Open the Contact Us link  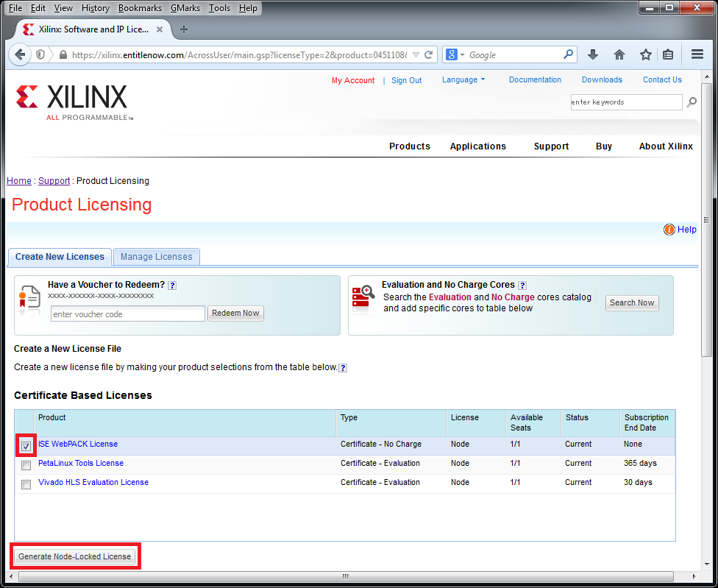click(x=662, y=79)
